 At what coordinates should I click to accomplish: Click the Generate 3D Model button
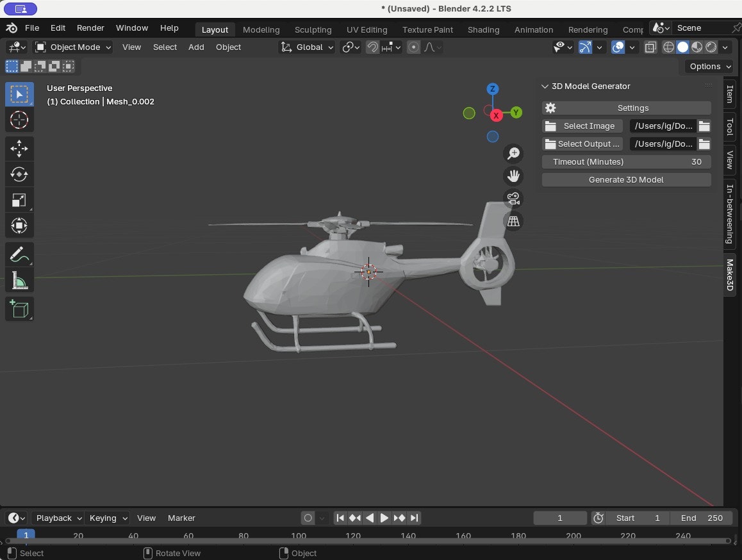click(626, 180)
